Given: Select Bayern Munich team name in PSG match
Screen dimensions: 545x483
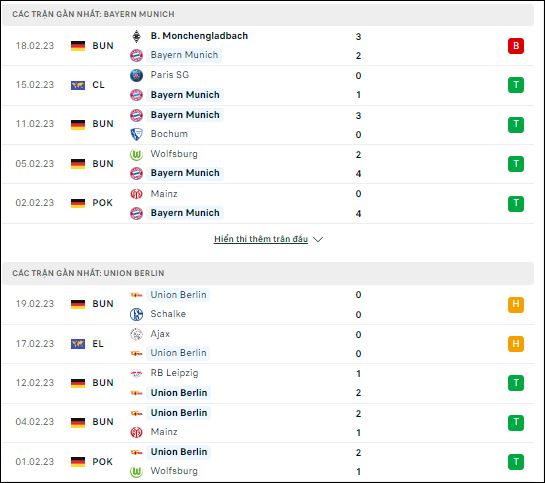Looking at the screenshot, I should pyautogui.click(x=185, y=95).
